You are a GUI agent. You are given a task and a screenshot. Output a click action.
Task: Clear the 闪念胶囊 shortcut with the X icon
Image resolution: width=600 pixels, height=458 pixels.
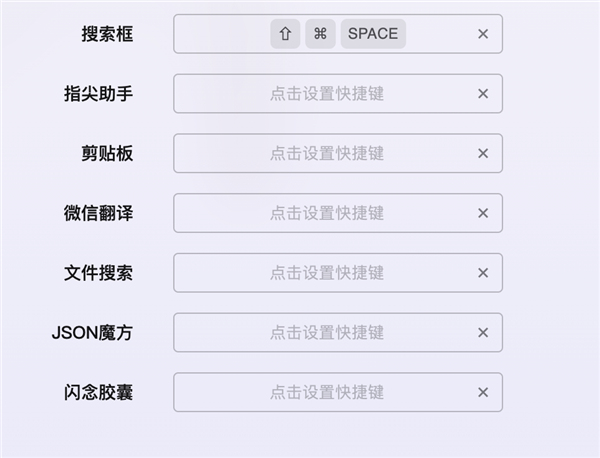click(x=483, y=392)
